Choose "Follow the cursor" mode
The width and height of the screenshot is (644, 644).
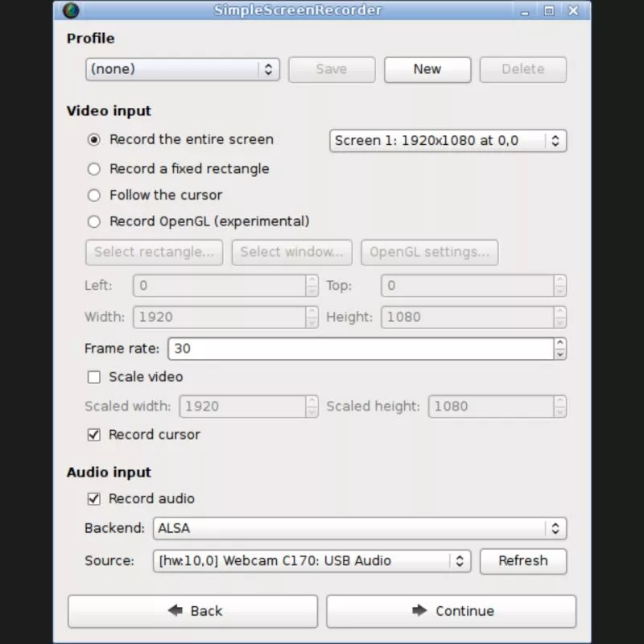pos(94,195)
